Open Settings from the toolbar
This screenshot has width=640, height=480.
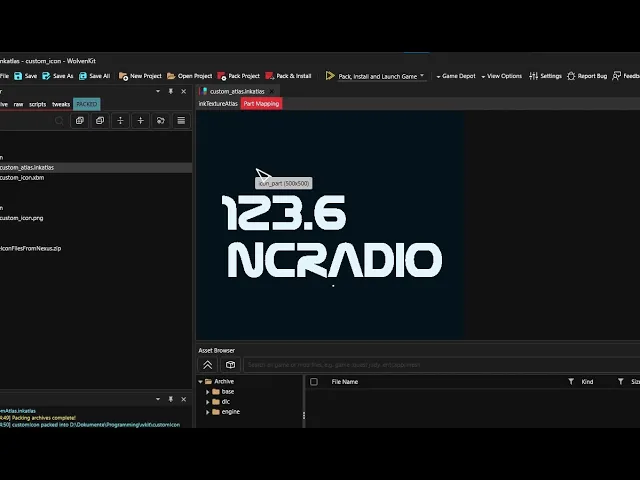[x=545, y=76]
